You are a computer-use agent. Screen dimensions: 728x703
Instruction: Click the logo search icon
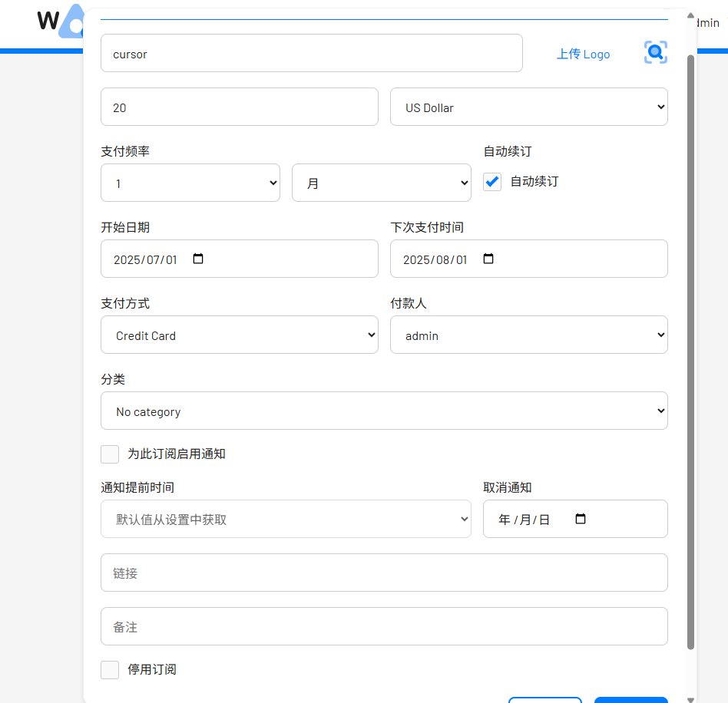[656, 52]
